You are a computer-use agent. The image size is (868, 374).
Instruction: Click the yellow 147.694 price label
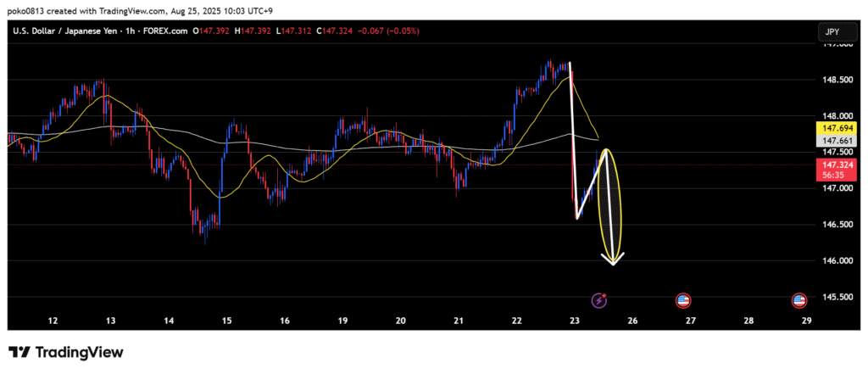point(834,126)
